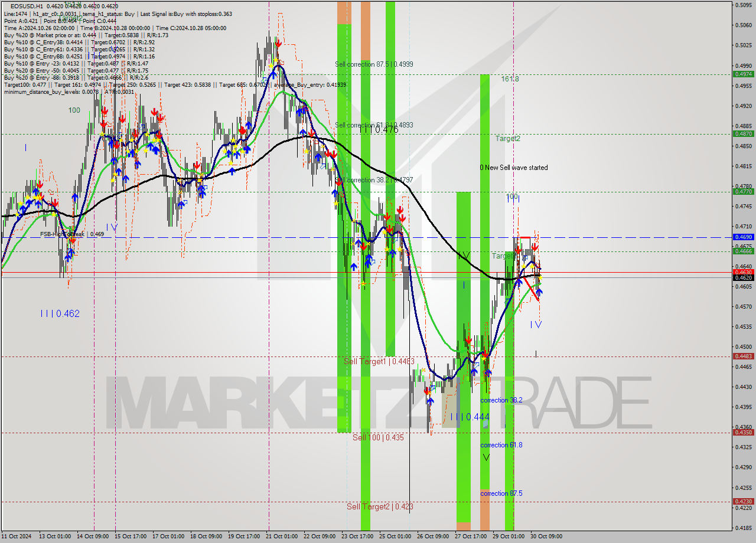Click the '0 New Sell wave started' annotation

[x=513, y=168]
